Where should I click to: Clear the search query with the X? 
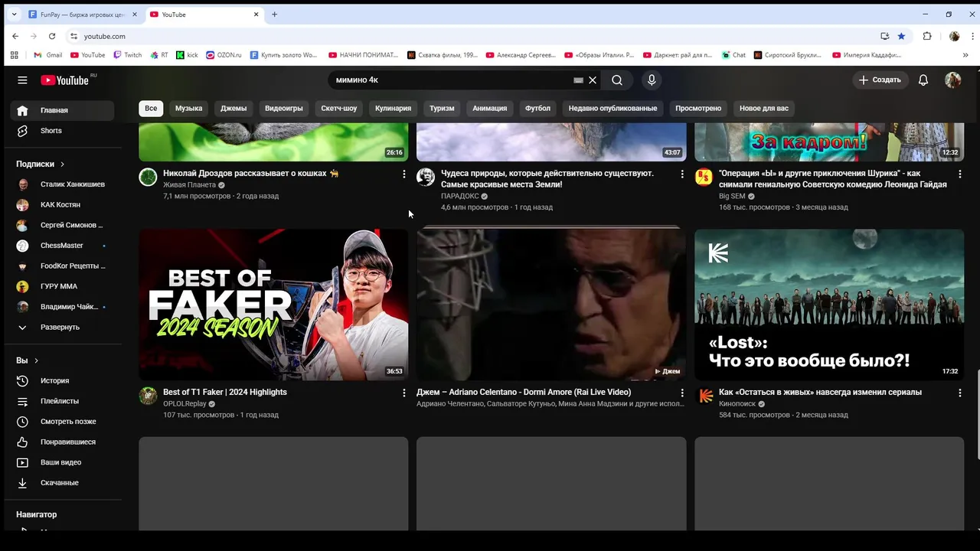click(x=593, y=80)
